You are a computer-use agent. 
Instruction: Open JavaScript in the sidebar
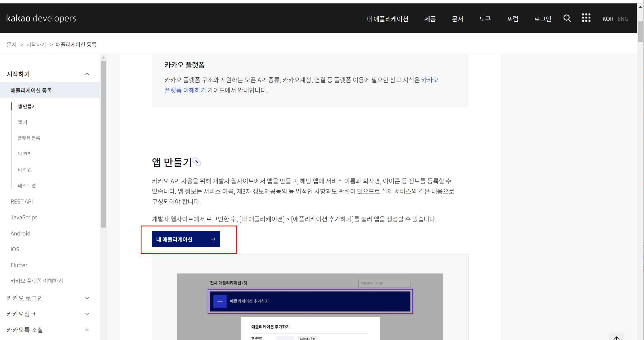tap(24, 217)
